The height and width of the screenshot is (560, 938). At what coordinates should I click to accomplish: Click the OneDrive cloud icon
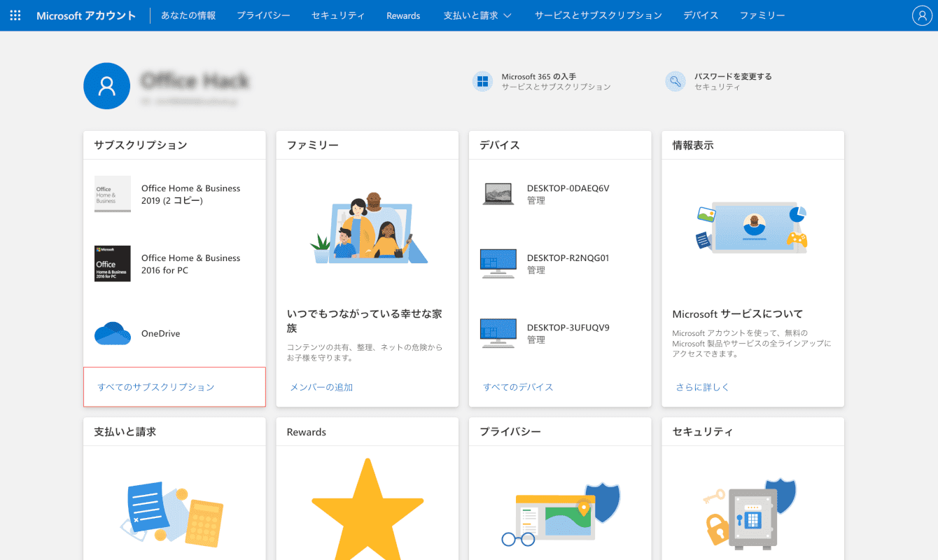point(113,333)
